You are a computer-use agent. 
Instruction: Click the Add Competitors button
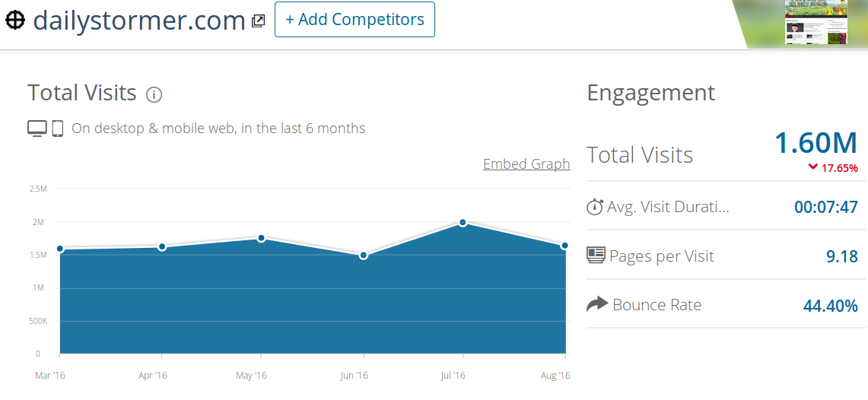pyautogui.click(x=355, y=20)
